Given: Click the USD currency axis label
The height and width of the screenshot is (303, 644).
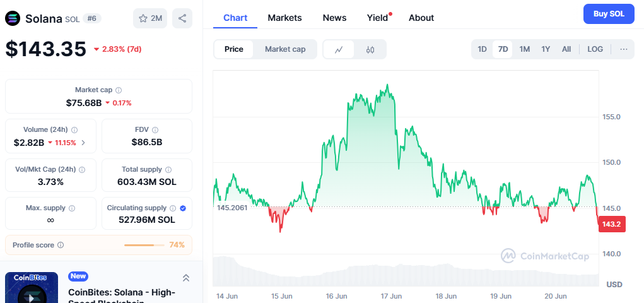Looking at the screenshot, I should click(x=614, y=285).
